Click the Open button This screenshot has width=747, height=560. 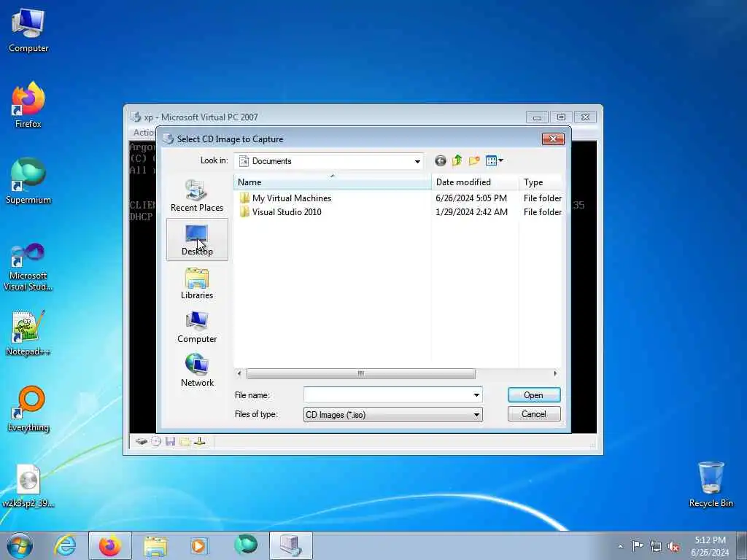tap(534, 394)
